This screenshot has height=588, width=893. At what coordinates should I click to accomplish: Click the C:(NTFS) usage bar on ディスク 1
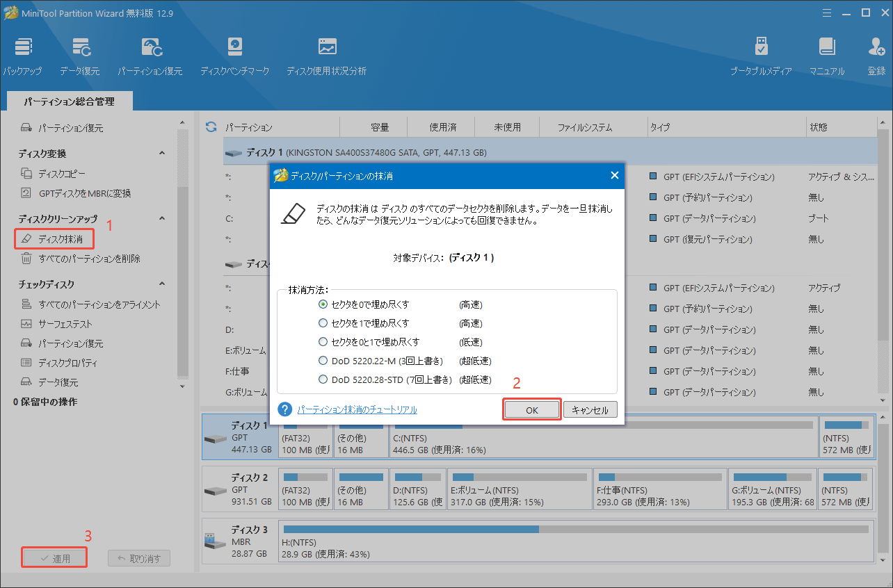tap(602, 425)
